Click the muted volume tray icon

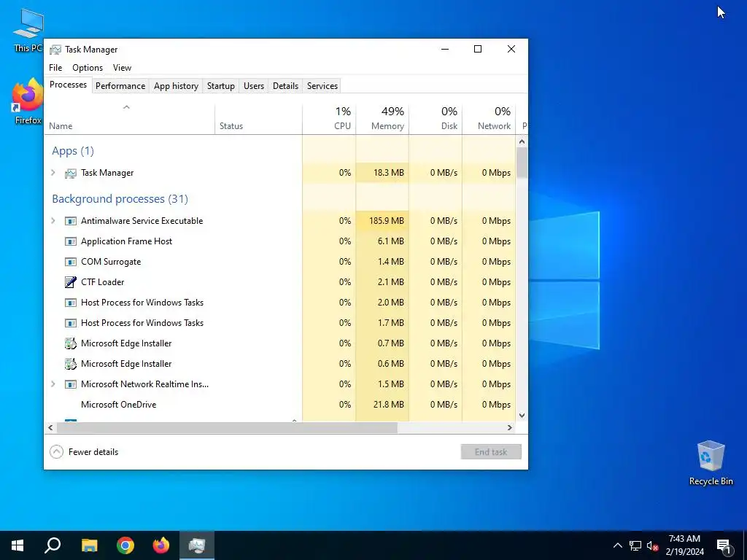point(653,545)
